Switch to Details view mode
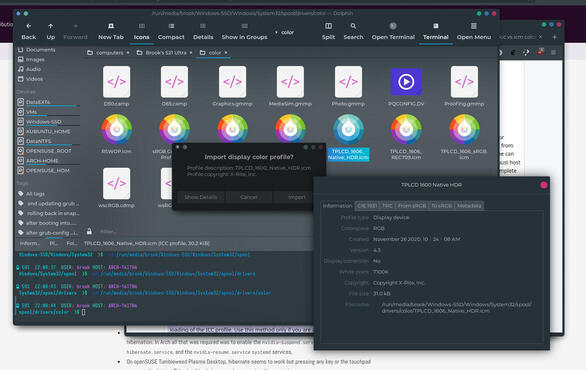Image resolution: width=586 pixels, height=370 pixels. coord(203,31)
